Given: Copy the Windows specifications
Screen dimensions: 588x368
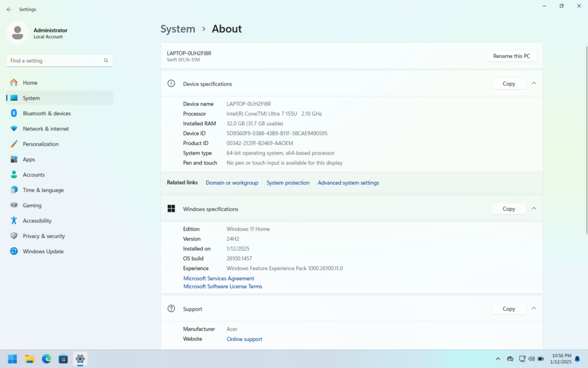Looking at the screenshot, I should point(509,209).
